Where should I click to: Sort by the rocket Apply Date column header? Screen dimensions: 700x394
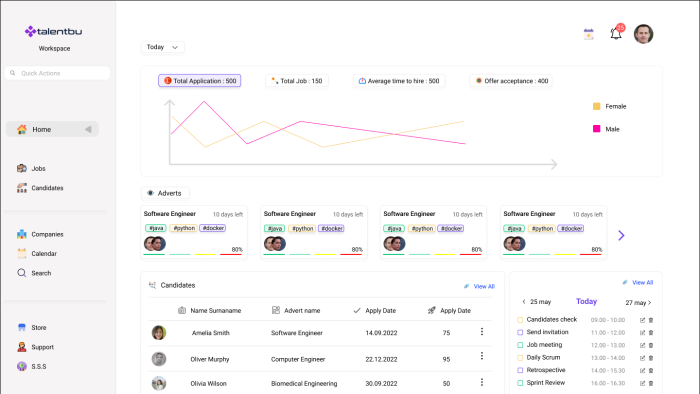click(x=449, y=311)
